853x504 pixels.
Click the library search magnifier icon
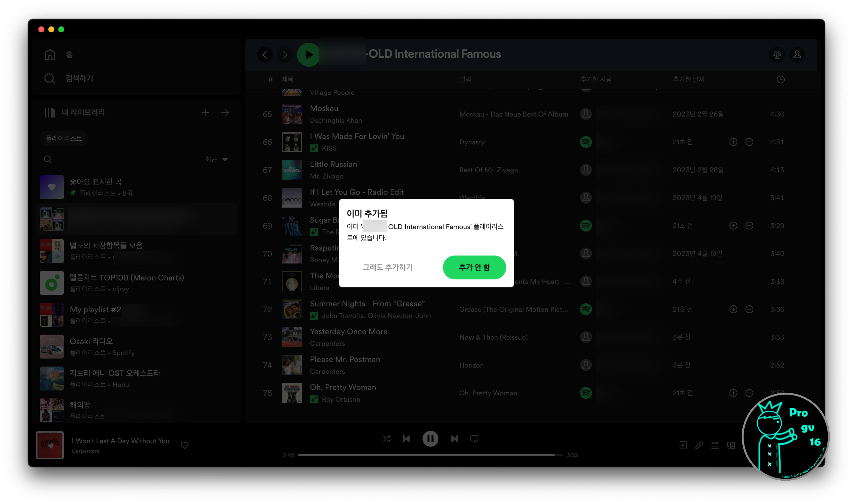tap(48, 159)
